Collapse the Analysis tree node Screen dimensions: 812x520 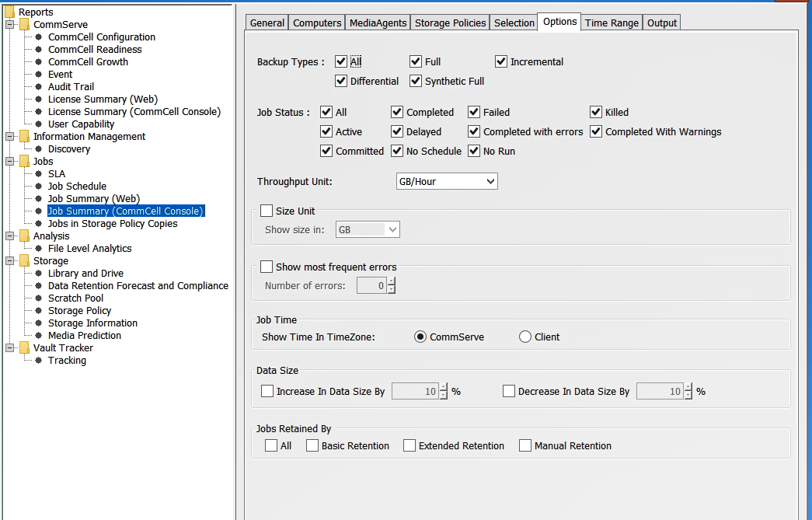(9, 236)
